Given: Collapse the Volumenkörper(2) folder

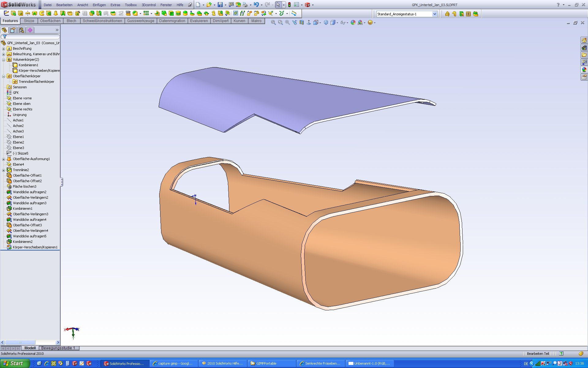Looking at the screenshot, I should click(x=3, y=60).
